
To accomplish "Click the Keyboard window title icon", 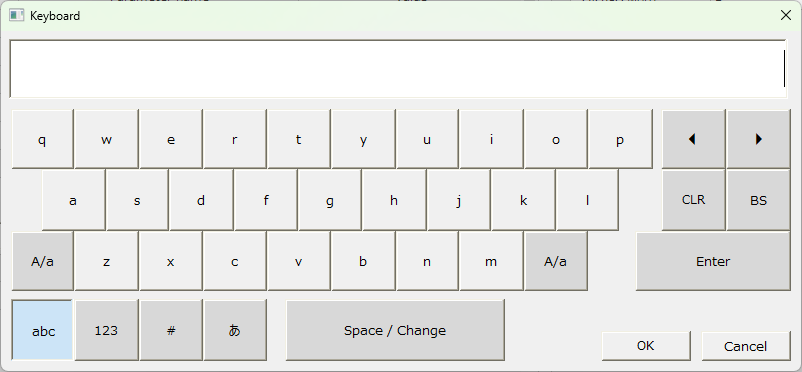I will pos(16,15).
